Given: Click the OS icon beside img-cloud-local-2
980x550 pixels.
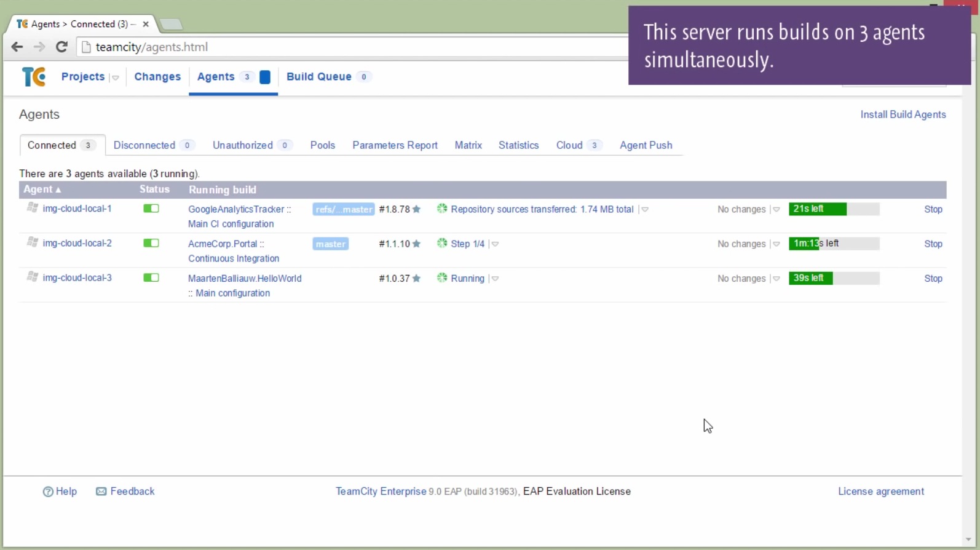Looking at the screenshot, I should coord(33,242).
